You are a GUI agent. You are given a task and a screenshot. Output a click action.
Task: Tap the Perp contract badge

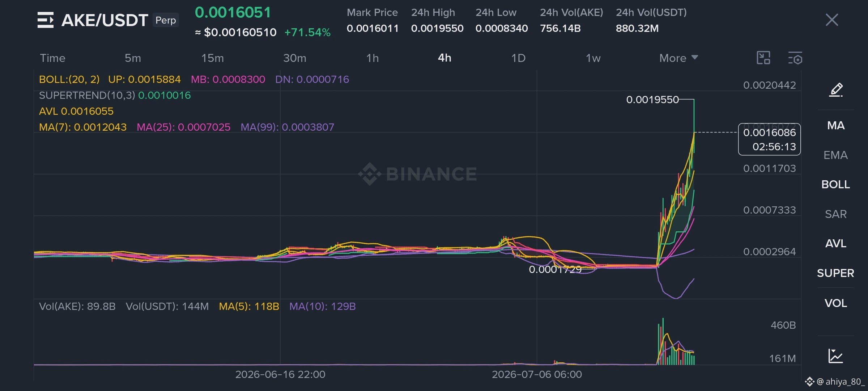(166, 20)
